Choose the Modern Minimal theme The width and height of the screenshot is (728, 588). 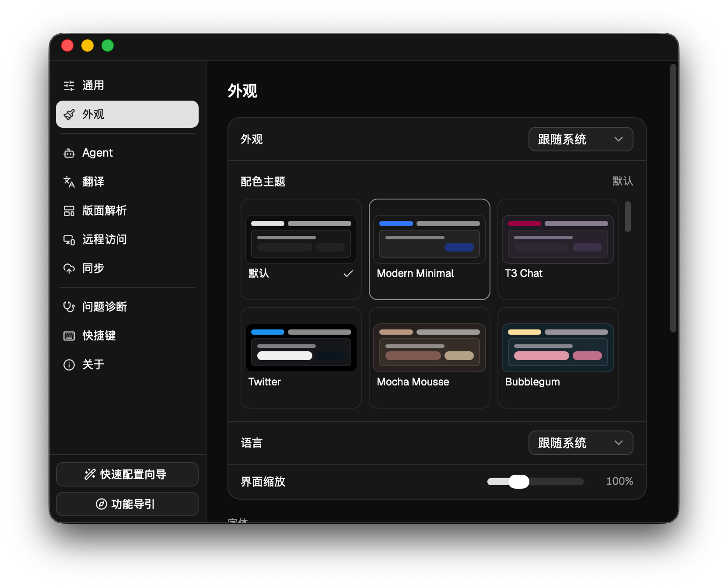coord(430,249)
